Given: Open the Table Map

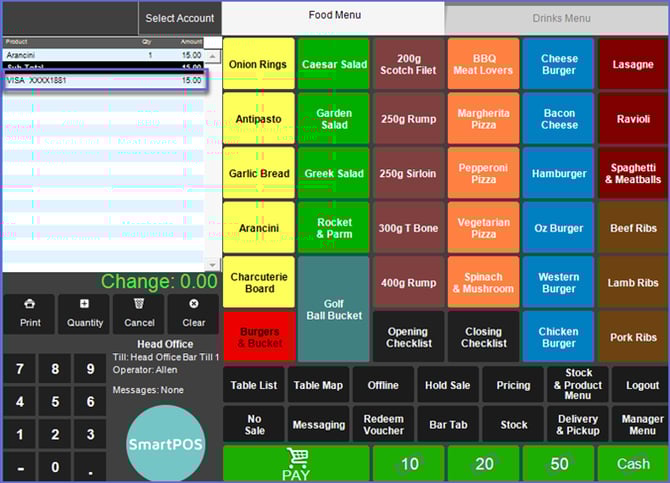Looking at the screenshot, I should (318, 385).
